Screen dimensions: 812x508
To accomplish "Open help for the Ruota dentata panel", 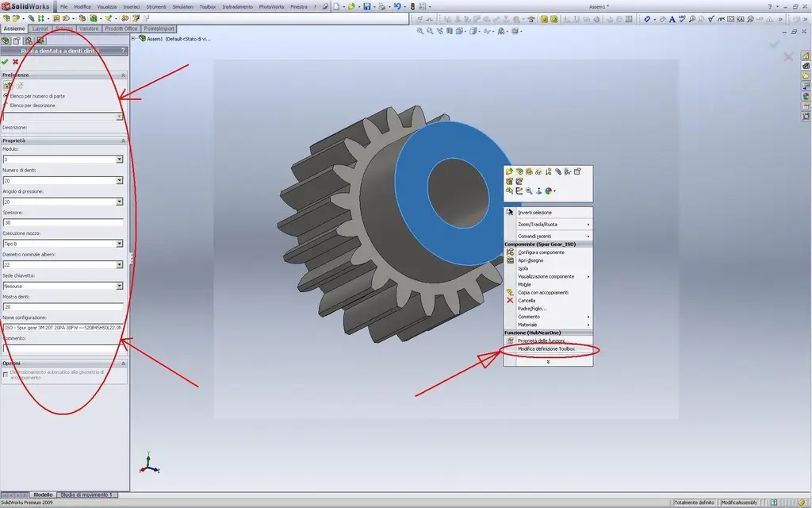I will 123,51.
